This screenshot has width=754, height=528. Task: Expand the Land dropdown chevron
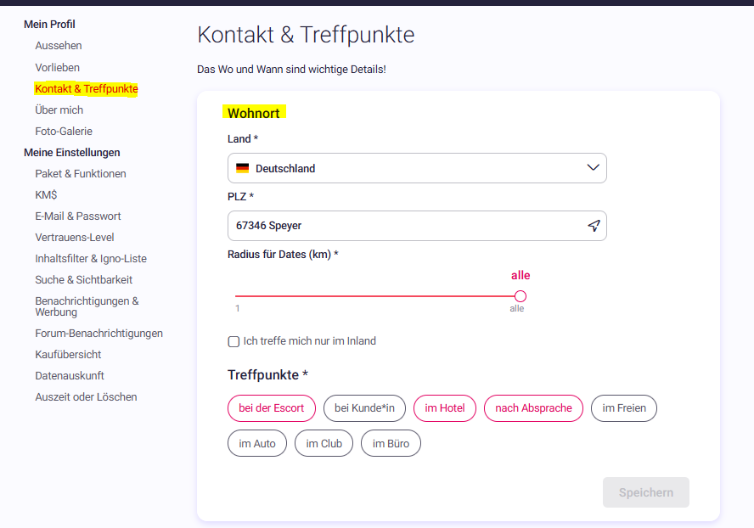tap(593, 168)
